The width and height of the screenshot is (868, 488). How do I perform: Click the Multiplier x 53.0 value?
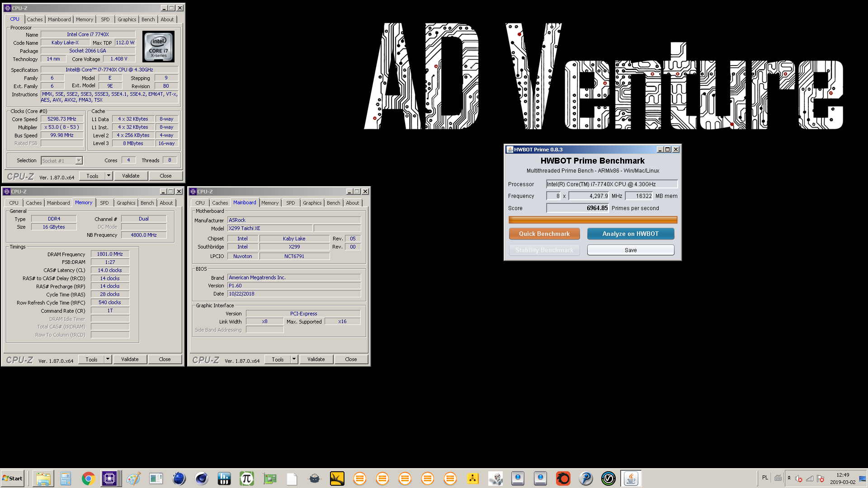[62, 127]
